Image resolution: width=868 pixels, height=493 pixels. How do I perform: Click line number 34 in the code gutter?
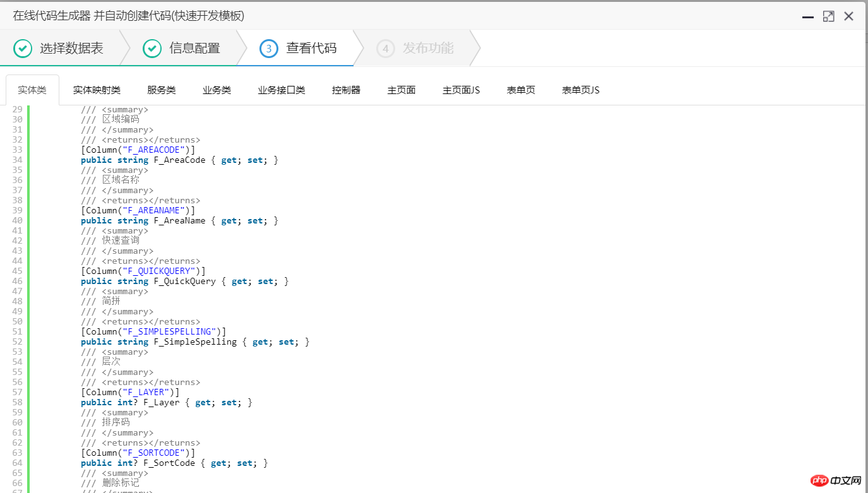point(17,160)
